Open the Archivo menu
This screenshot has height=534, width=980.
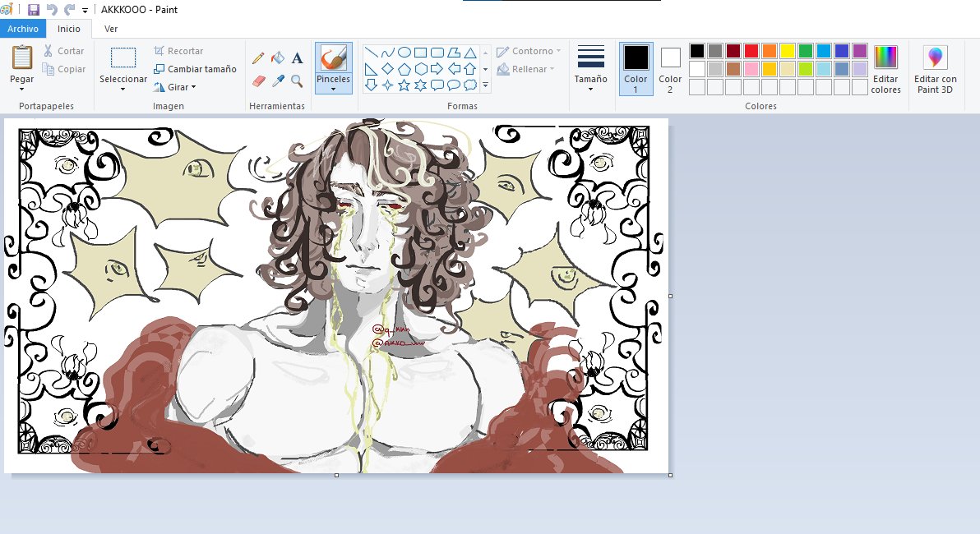click(23, 29)
